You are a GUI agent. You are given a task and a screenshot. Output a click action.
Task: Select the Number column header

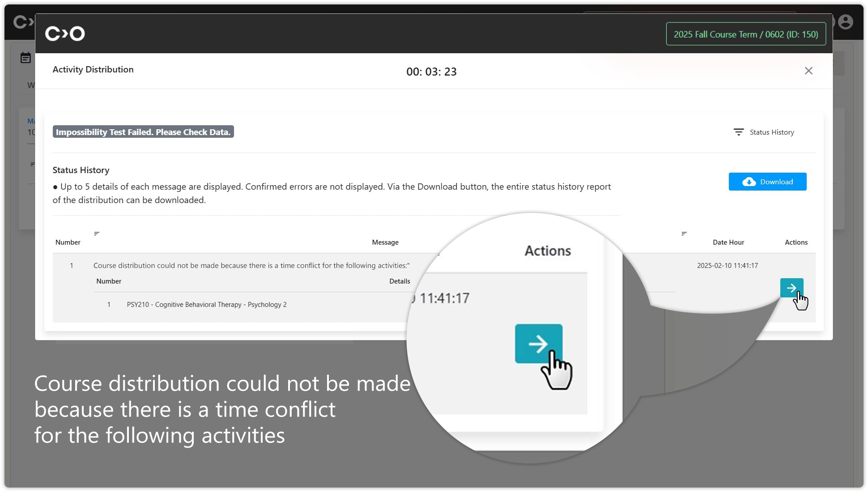click(68, 242)
